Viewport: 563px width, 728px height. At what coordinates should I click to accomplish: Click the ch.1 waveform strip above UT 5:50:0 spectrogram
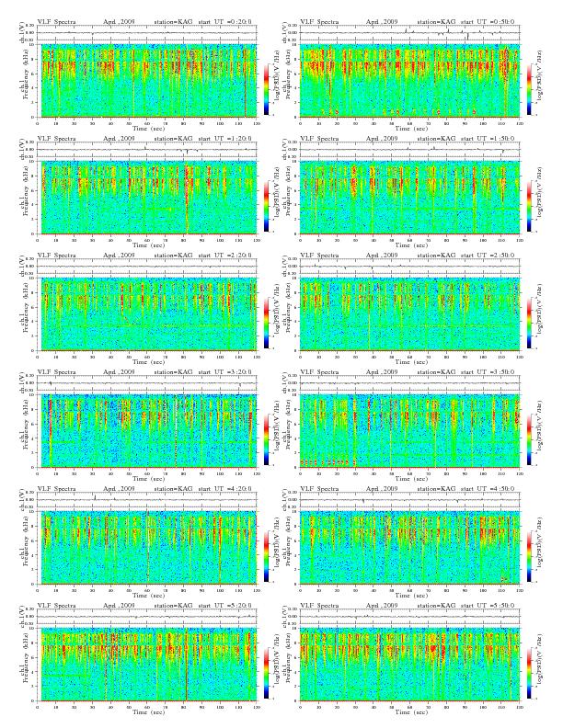click(x=409, y=617)
